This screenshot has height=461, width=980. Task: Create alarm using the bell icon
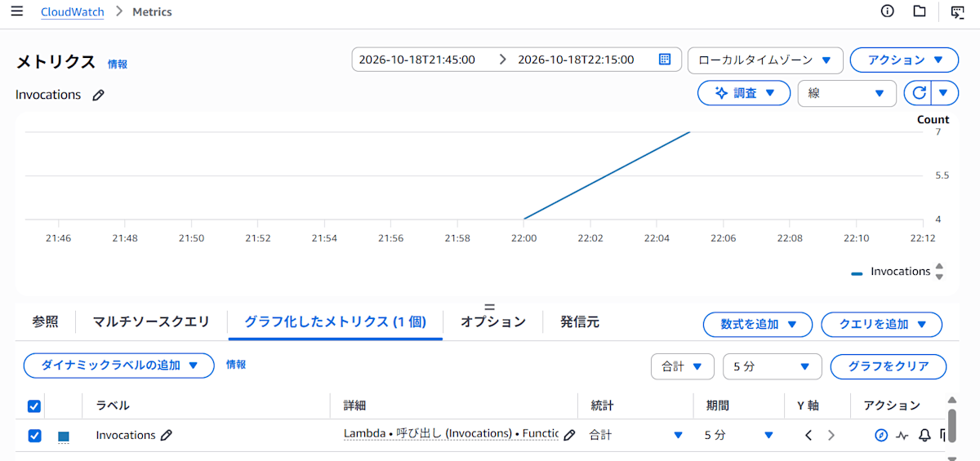[924, 435]
